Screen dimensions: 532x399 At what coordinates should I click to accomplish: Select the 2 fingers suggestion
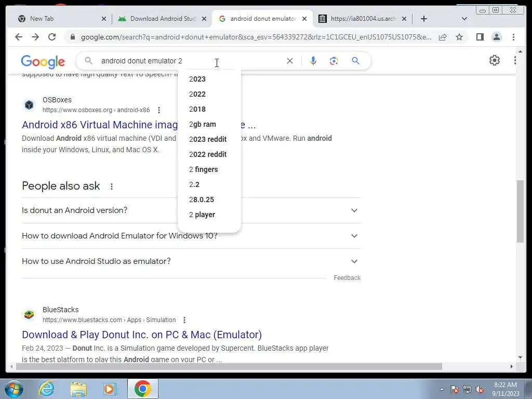click(x=209, y=169)
